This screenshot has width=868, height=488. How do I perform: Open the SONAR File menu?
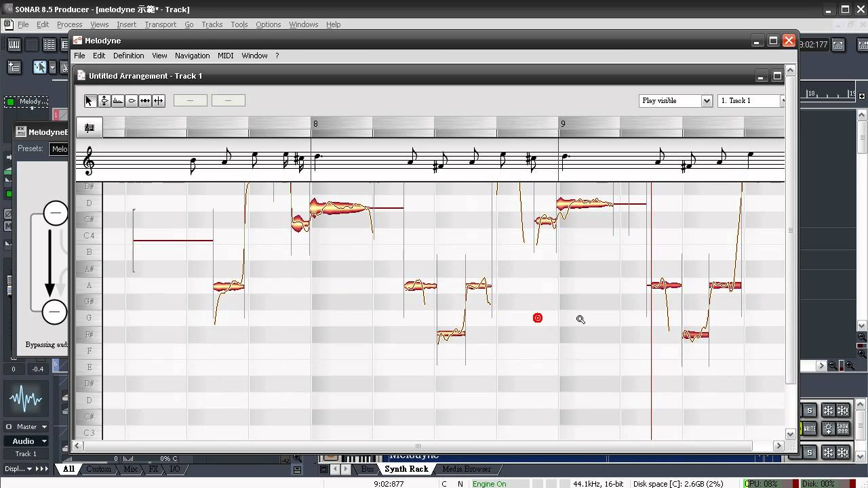pyautogui.click(x=23, y=24)
